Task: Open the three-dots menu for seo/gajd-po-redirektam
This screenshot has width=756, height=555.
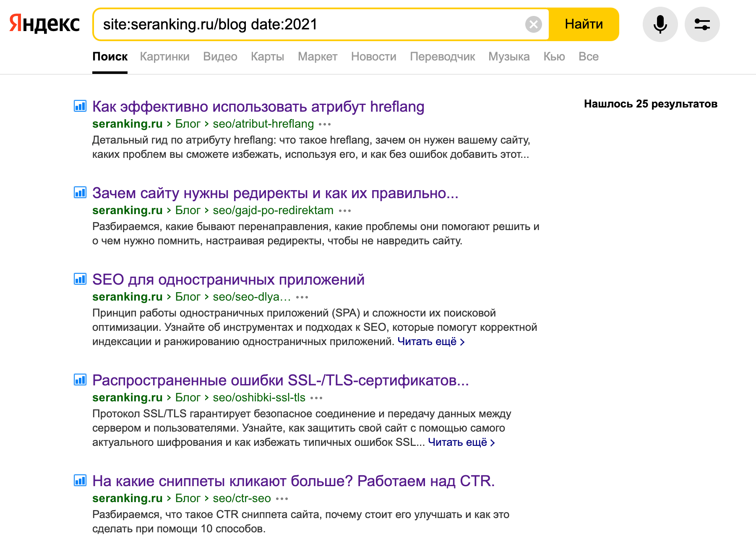Action: (345, 211)
